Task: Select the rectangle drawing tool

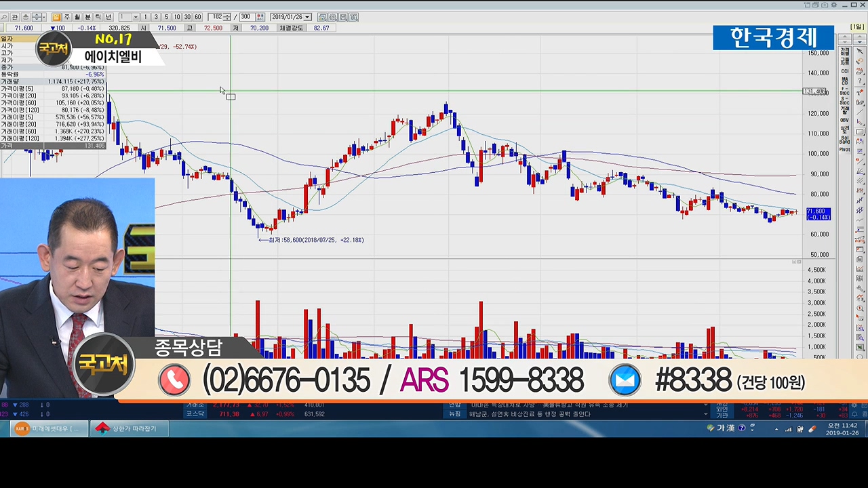Action: coord(860,132)
